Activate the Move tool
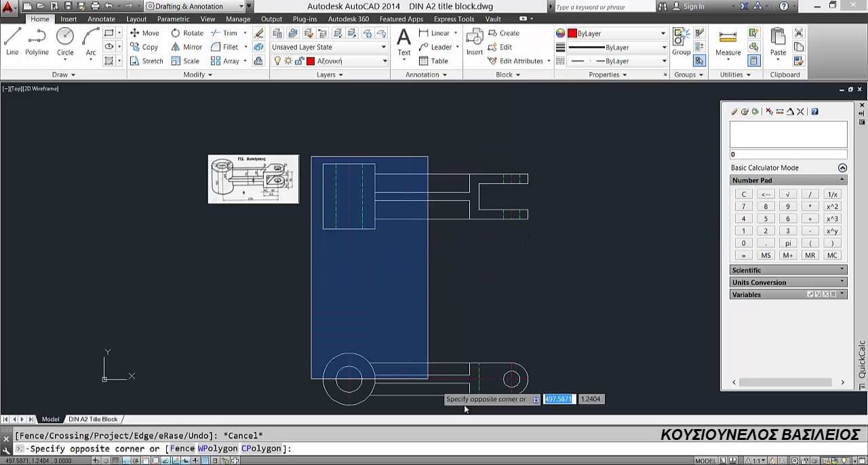The width and height of the screenshot is (868, 465). coord(144,33)
